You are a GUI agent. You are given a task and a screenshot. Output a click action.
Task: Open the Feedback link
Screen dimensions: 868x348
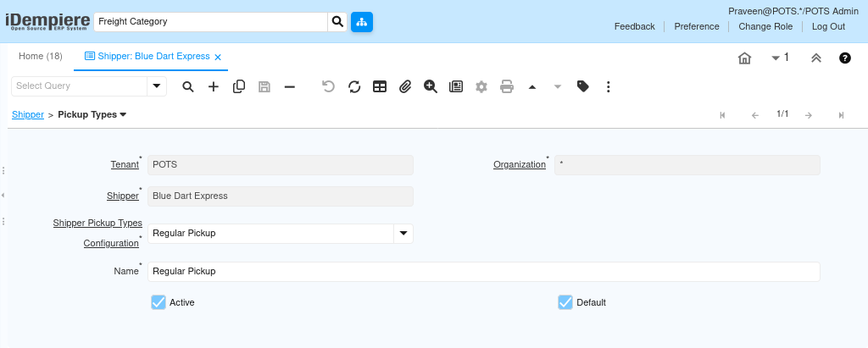click(x=634, y=26)
